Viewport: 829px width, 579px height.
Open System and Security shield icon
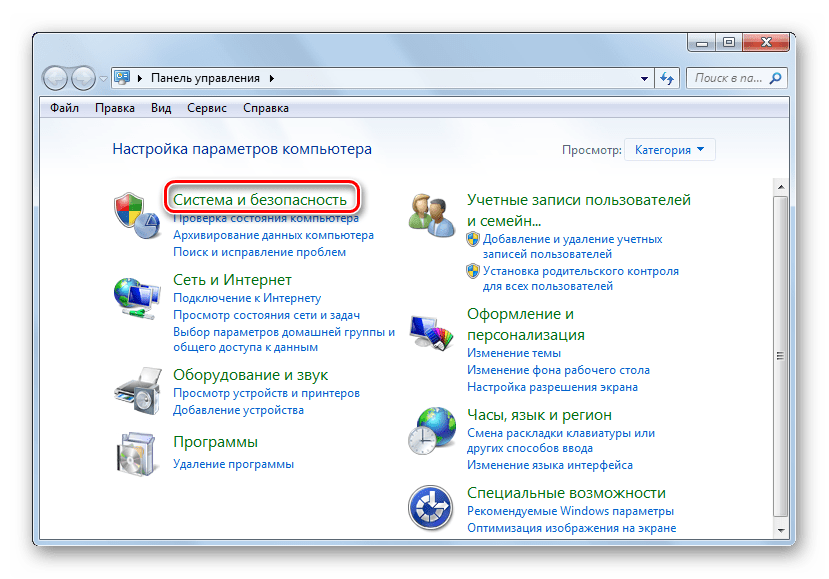click(x=137, y=216)
